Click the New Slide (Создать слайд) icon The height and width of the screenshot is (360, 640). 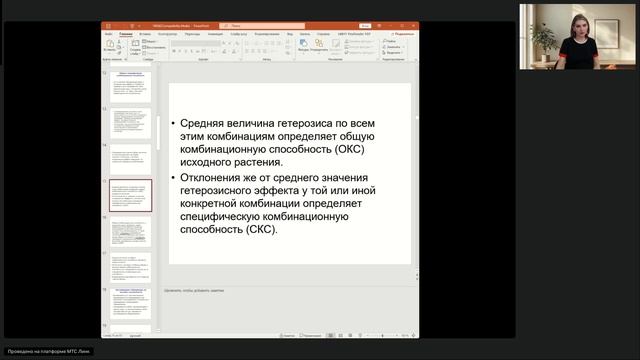point(135,43)
